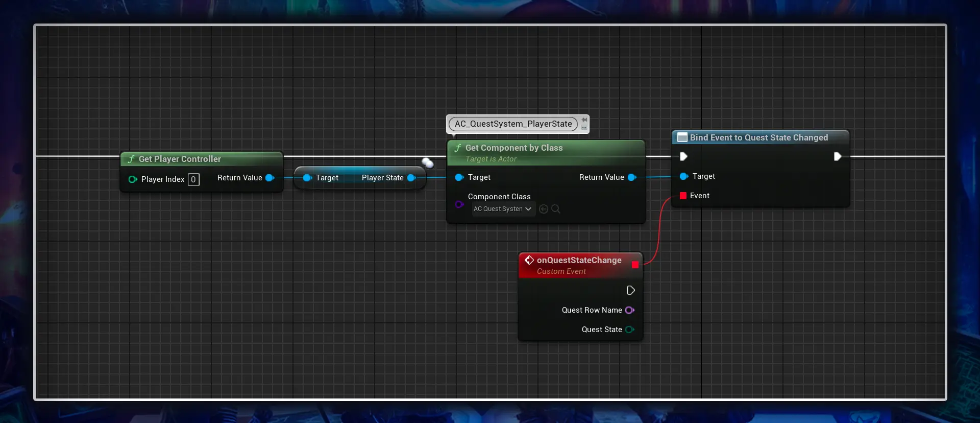
Task: Click the AC_QuestSystem_PlayerState comment bubble
Action: [513, 124]
